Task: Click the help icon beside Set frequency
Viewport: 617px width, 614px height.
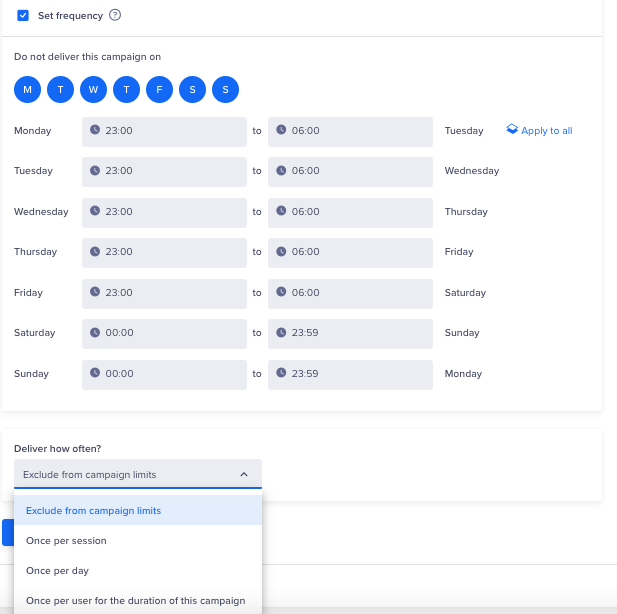Action: [x=115, y=15]
